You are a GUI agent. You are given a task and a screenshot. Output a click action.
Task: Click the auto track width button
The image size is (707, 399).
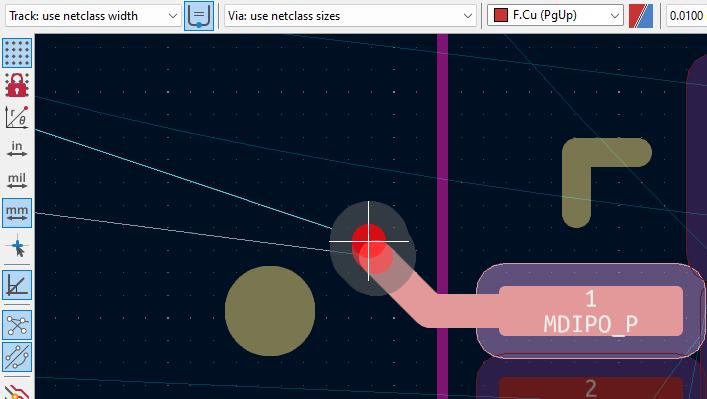199,16
